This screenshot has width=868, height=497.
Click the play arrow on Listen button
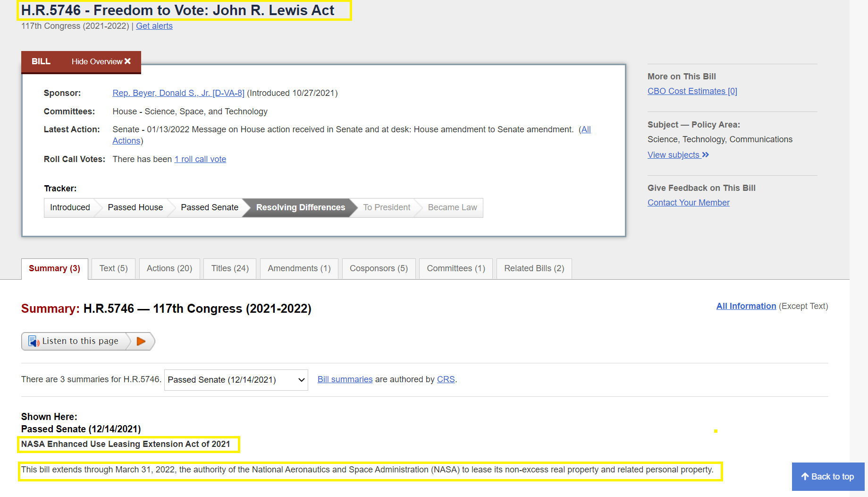point(141,341)
